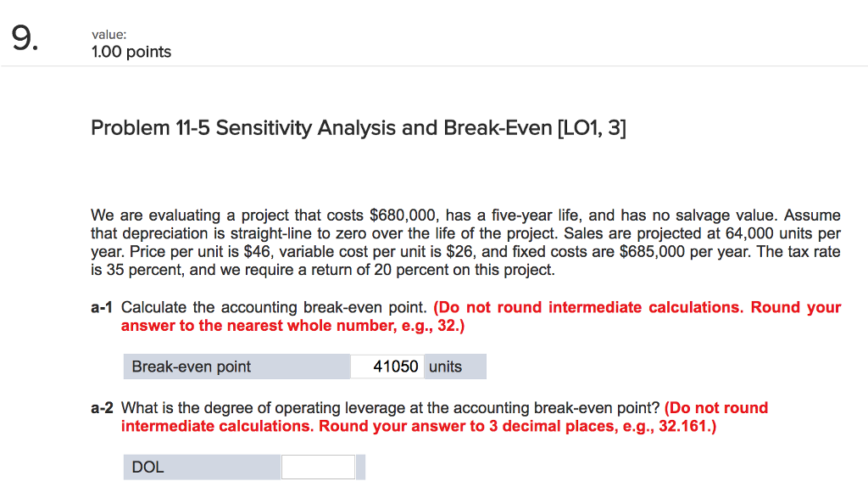Click inside the Break-even point answer field
Viewport: 868px width, 498px height.
[387, 366]
